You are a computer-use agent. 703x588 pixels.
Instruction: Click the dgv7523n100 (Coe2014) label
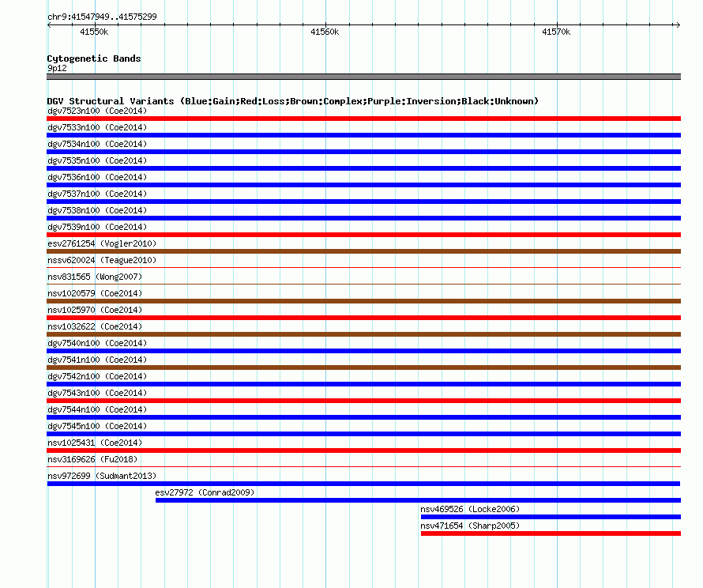[x=97, y=111]
